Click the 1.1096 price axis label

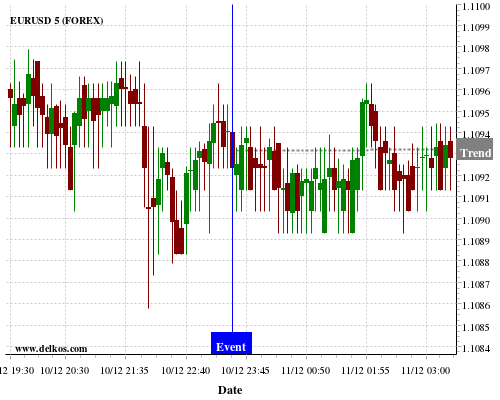[476, 91]
